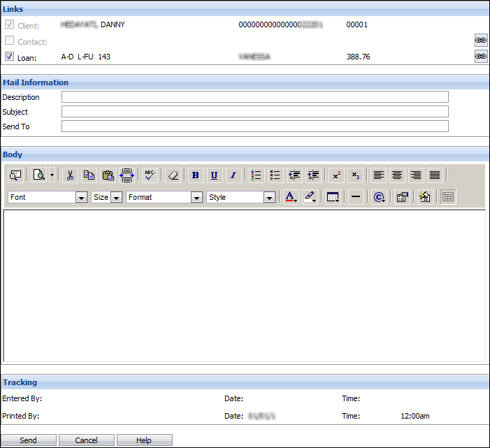Insert a horizontal rule

click(x=356, y=197)
